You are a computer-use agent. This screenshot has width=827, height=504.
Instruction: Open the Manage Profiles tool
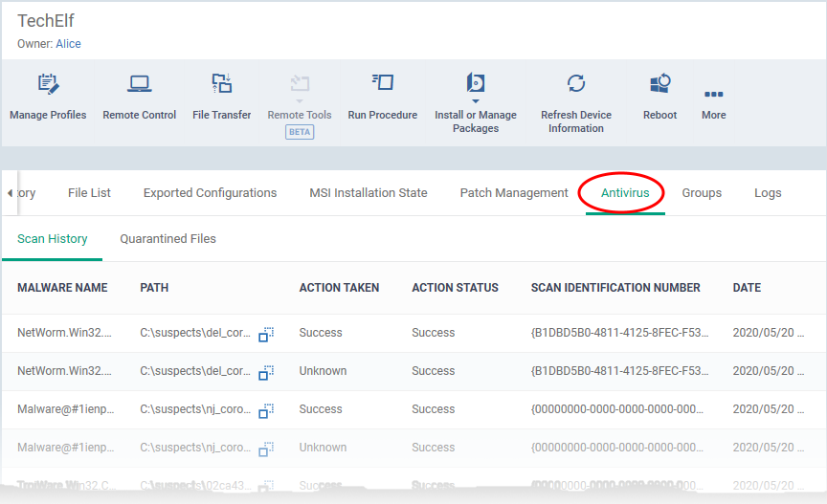48,97
